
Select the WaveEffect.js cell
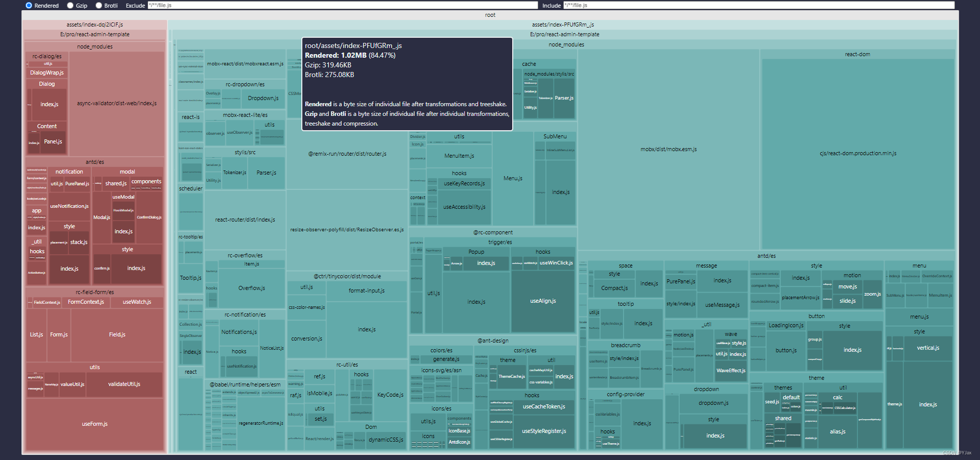pyautogui.click(x=731, y=371)
